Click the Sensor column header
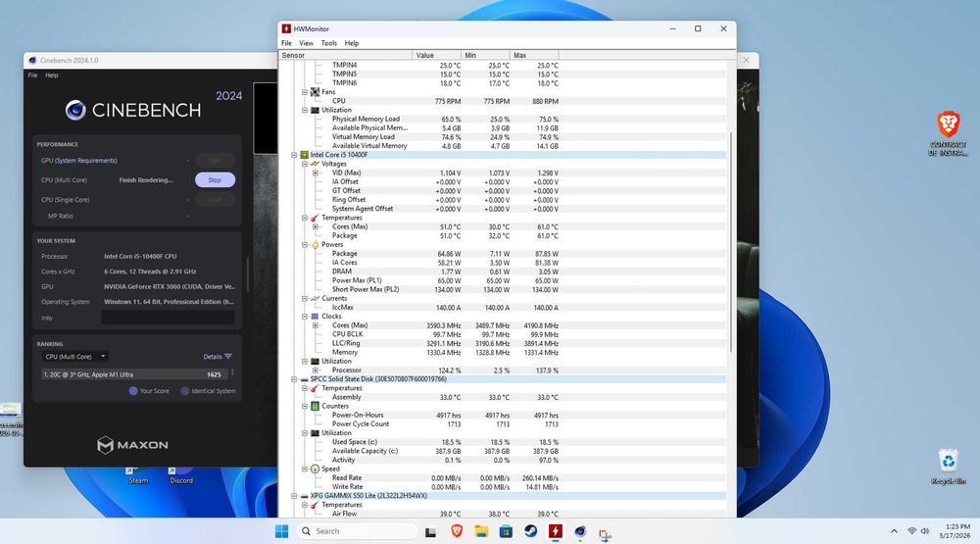This screenshot has width=980, height=544. coord(345,56)
